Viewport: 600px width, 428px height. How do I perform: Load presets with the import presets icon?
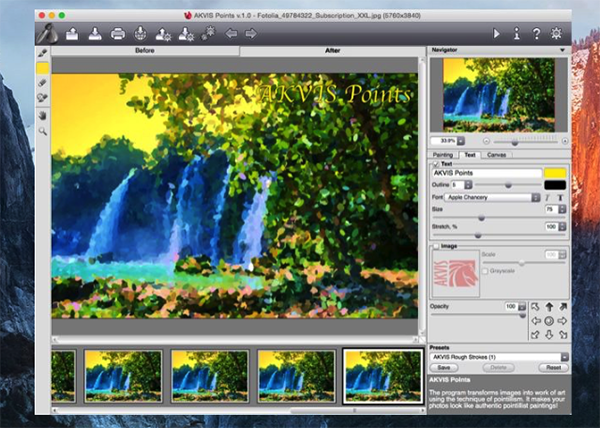[x=163, y=34]
